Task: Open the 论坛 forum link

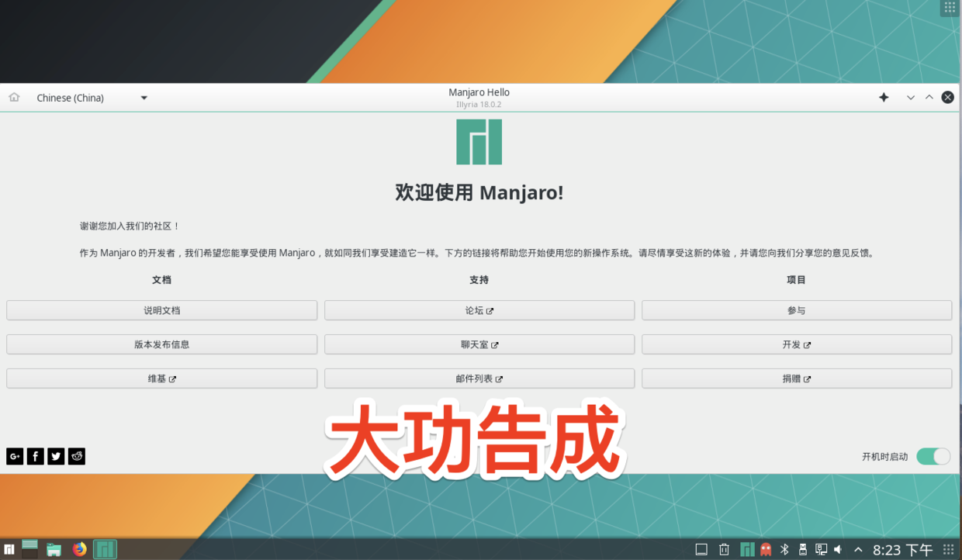Action: click(x=479, y=310)
